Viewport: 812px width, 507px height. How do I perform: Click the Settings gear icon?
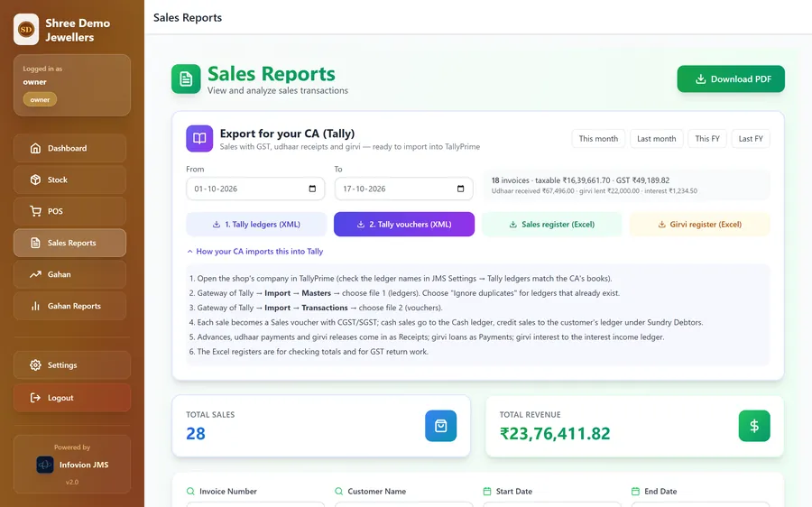(35, 365)
